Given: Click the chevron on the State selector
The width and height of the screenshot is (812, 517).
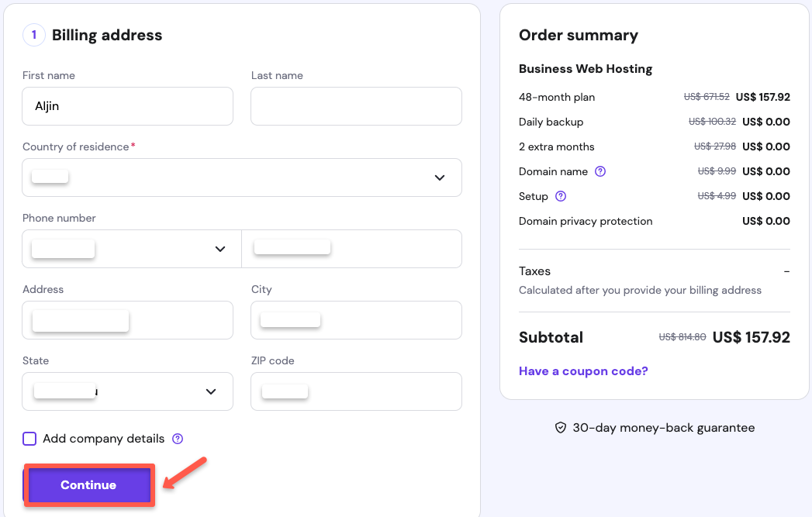Looking at the screenshot, I should pos(210,391).
